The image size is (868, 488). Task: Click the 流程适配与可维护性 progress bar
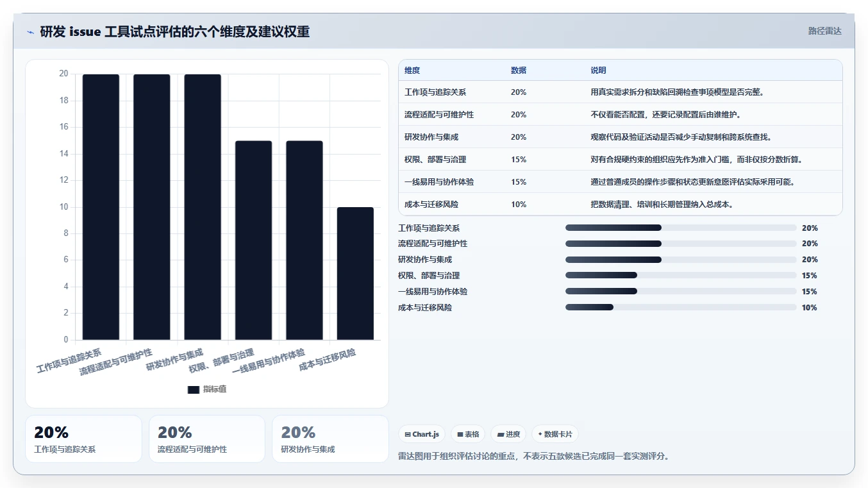(681, 244)
